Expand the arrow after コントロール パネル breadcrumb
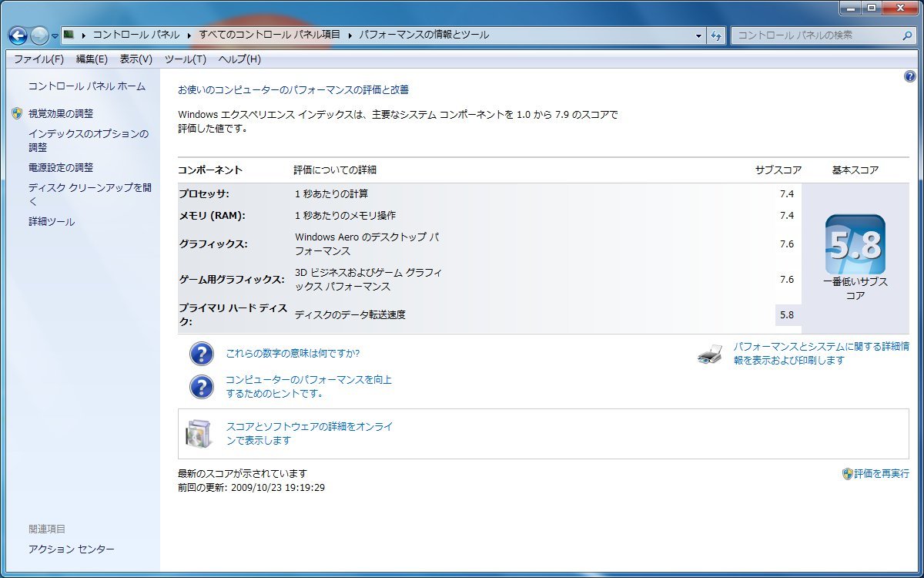This screenshot has width=924, height=578. point(189,35)
